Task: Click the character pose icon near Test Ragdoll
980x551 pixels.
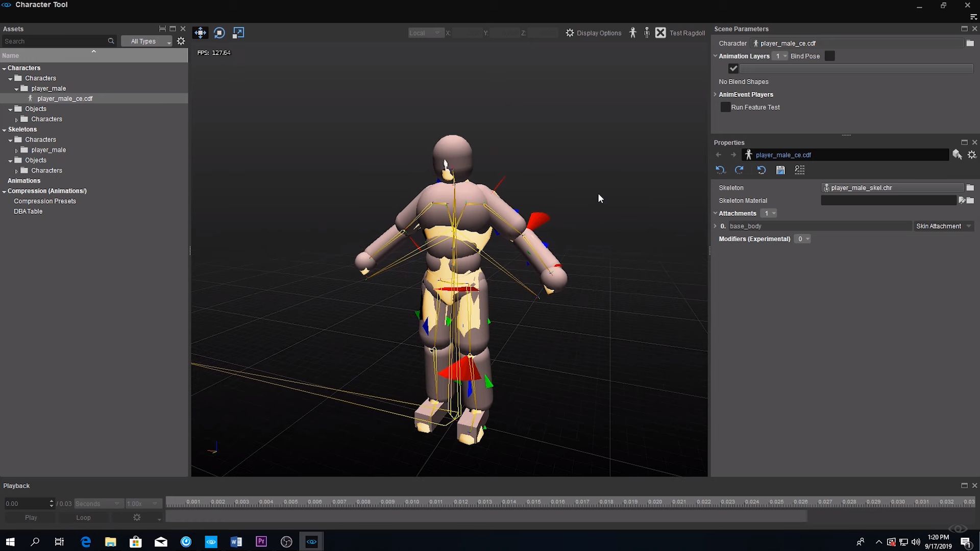Action: pyautogui.click(x=632, y=32)
